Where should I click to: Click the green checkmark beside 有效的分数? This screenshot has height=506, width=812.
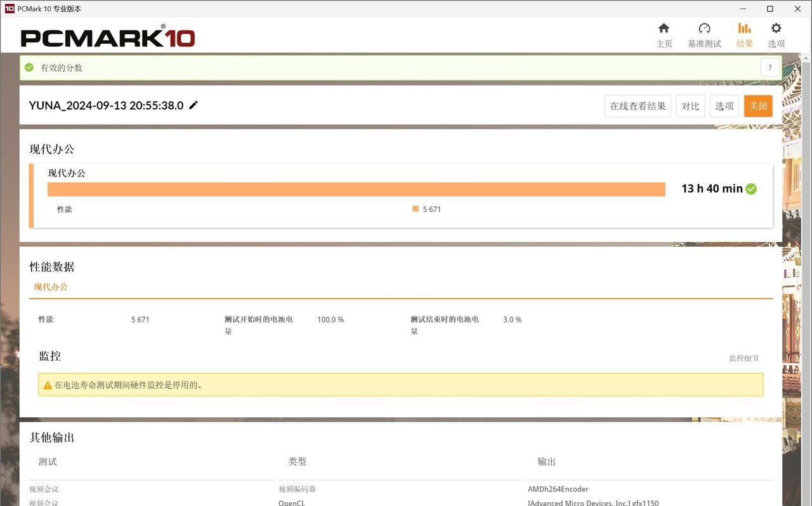(x=29, y=67)
